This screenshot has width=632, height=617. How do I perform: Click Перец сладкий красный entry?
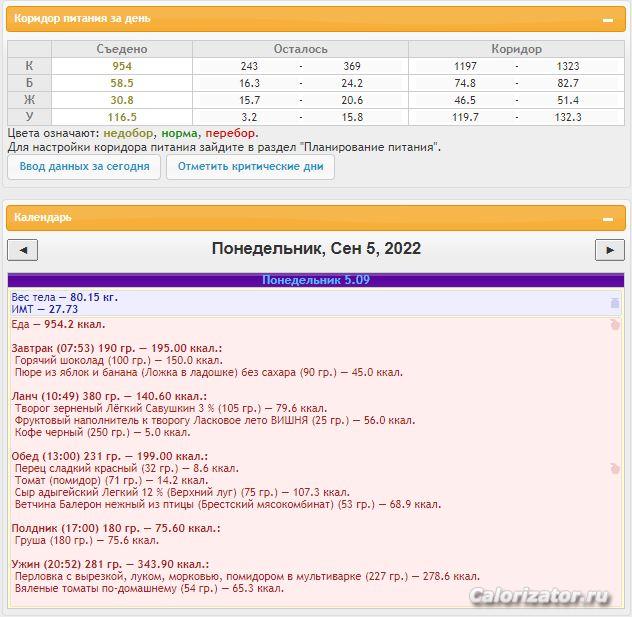click(127, 468)
